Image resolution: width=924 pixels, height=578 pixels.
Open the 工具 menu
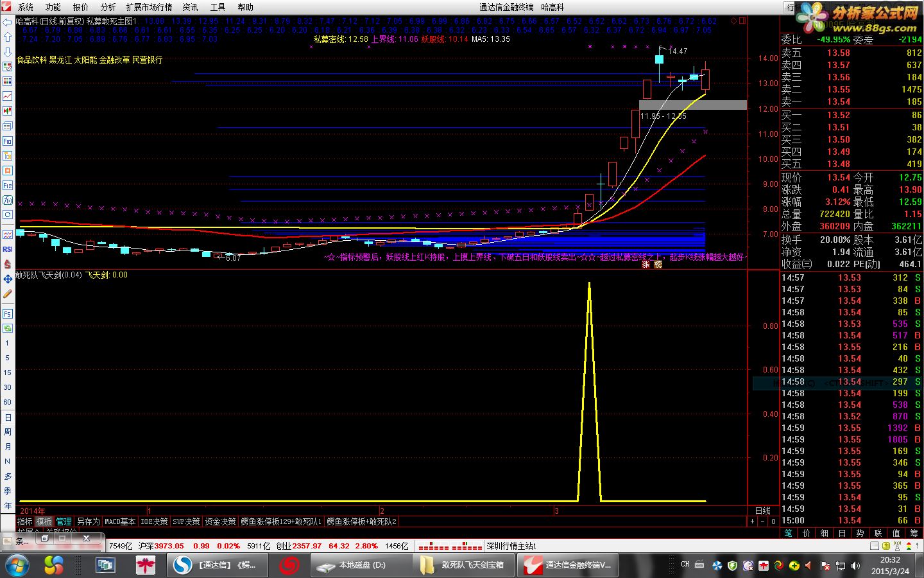218,7
